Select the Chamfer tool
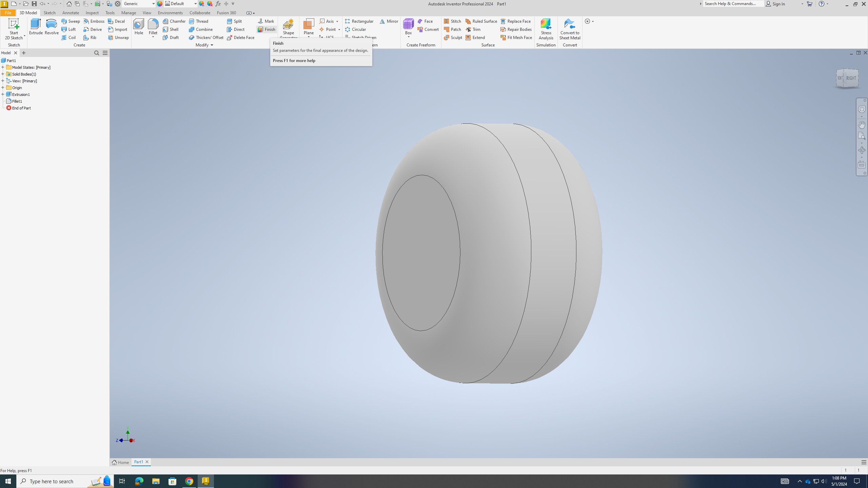 point(174,21)
